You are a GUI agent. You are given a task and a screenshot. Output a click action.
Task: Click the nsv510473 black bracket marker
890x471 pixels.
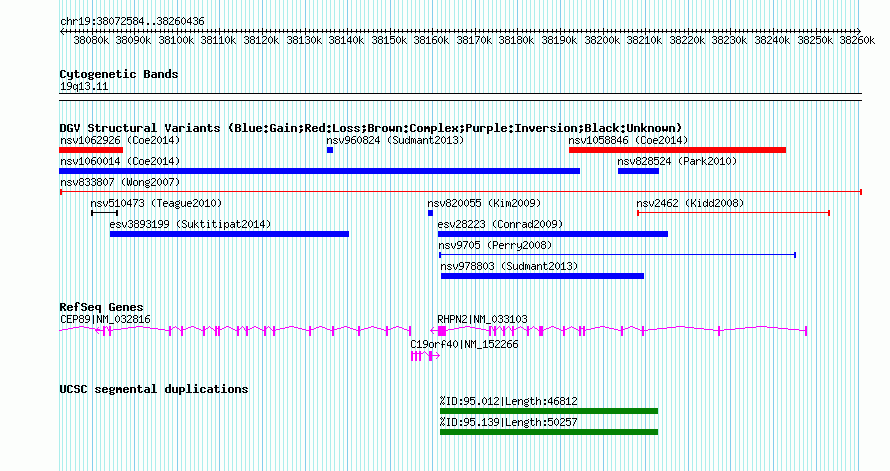[104, 213]
